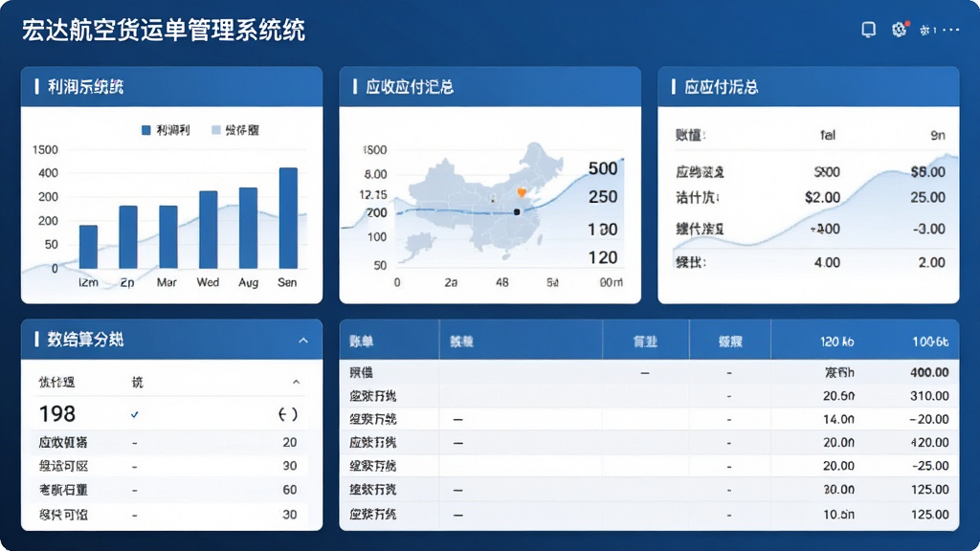
Task: Click the "420.00" table cell
Action: 929,442
